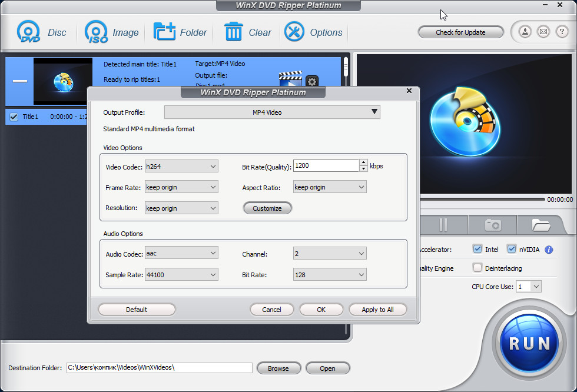This screenshot has width=577, height=392.
Task: Click the Customize button
Action: coord(267,208)
